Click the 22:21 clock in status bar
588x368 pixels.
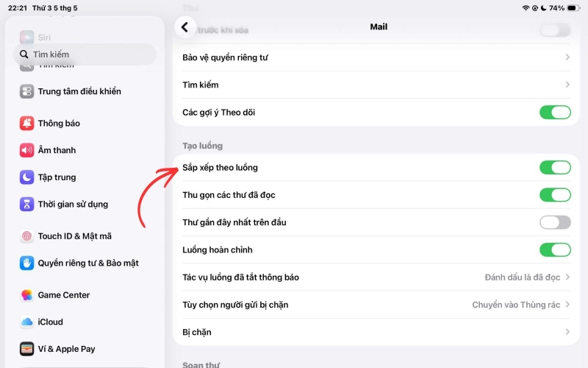[x=18, y=8]
